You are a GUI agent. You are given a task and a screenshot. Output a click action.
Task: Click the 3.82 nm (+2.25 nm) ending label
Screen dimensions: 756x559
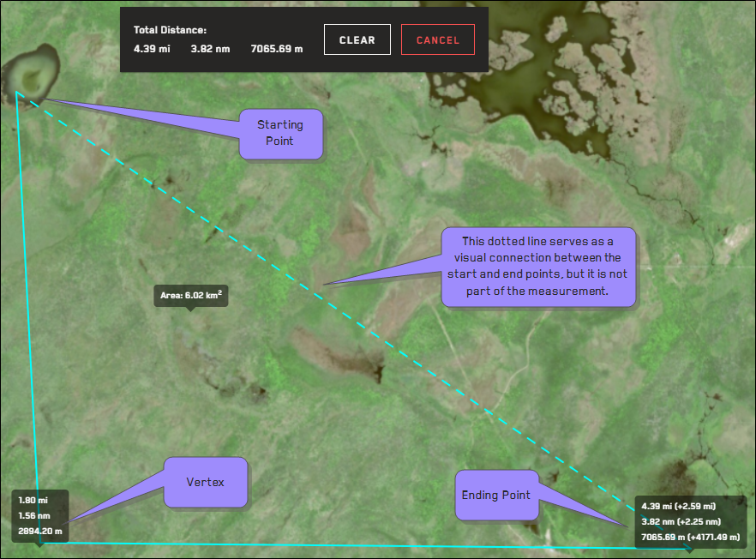(681, 521)
